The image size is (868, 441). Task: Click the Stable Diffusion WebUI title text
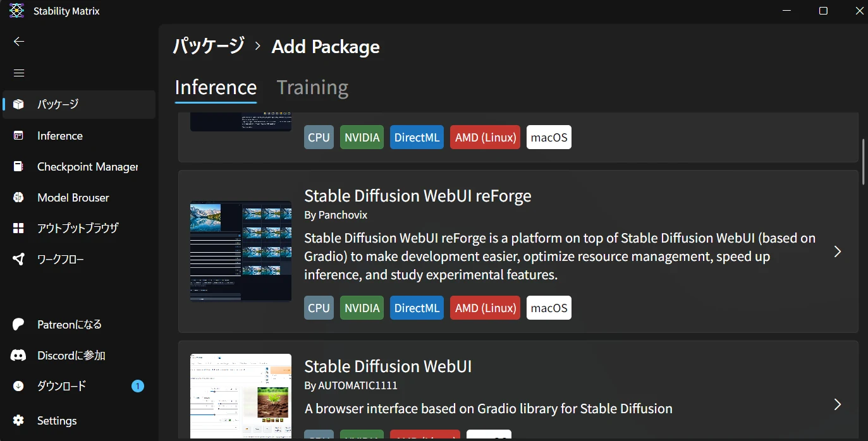pos(388,366)
